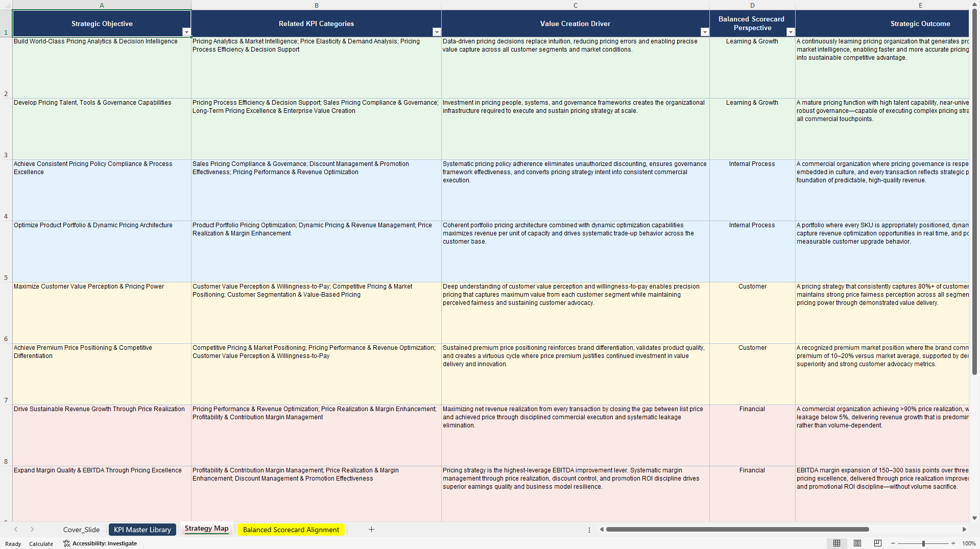Open the Value Creation Driver filter dropdown

705,32
